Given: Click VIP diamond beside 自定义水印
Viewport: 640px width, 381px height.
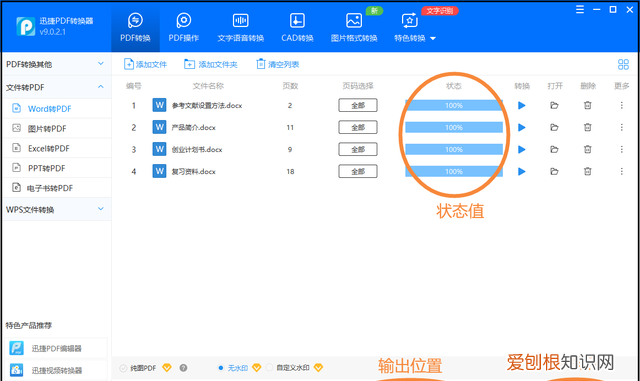Looking at the screenshot, I should [x=318, y=368].
